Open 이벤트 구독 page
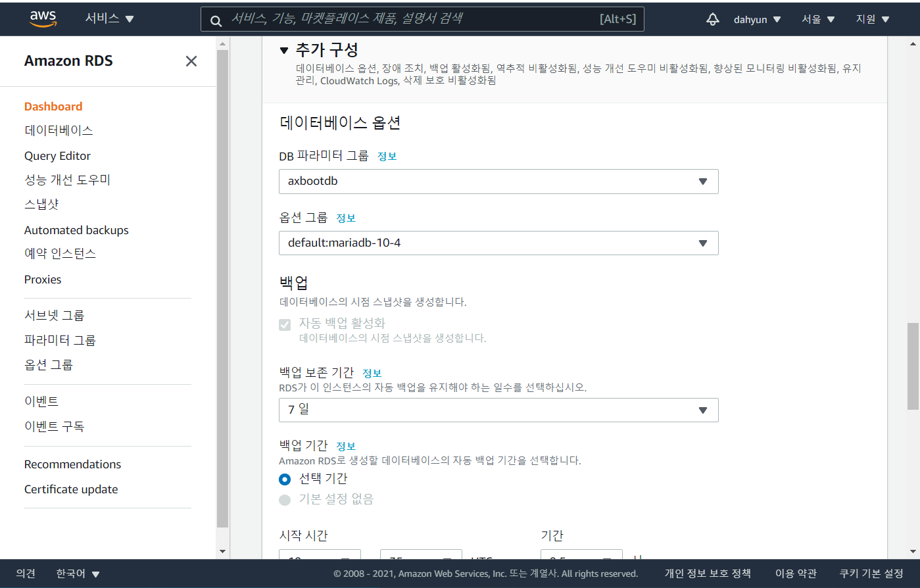The width and height of the screenshot is (920, 588). pos(54,426)
